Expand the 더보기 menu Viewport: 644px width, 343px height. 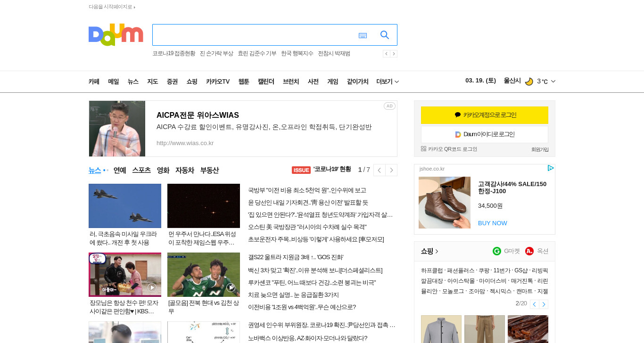point(388,82)
